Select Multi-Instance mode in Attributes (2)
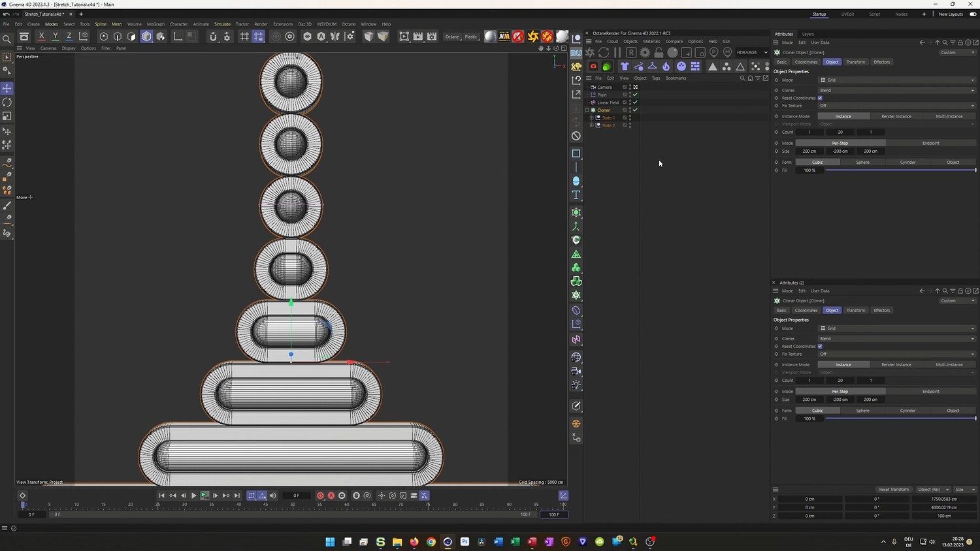The width and height of the screenshot is (980, 551). click(x=949, y=365)
